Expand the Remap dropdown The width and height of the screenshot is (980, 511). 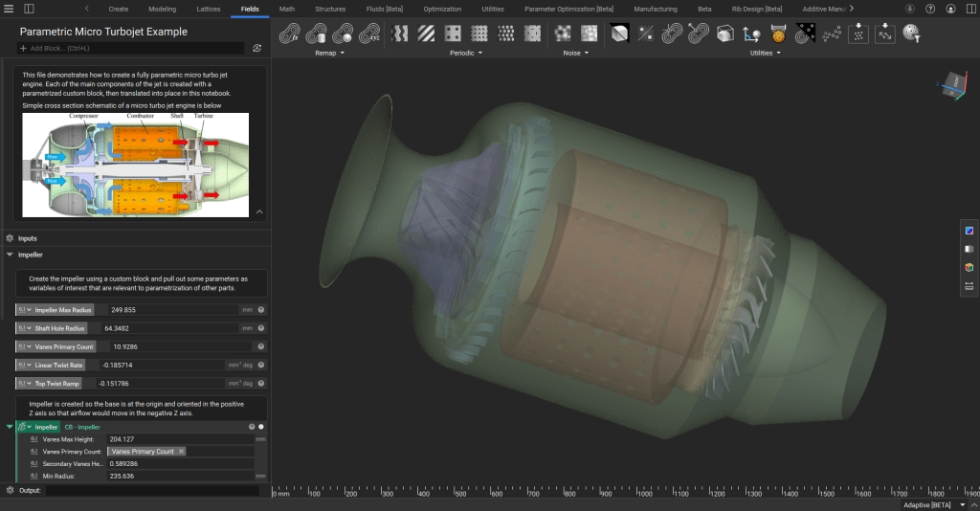pyautogui.click(x=332, y=54)
